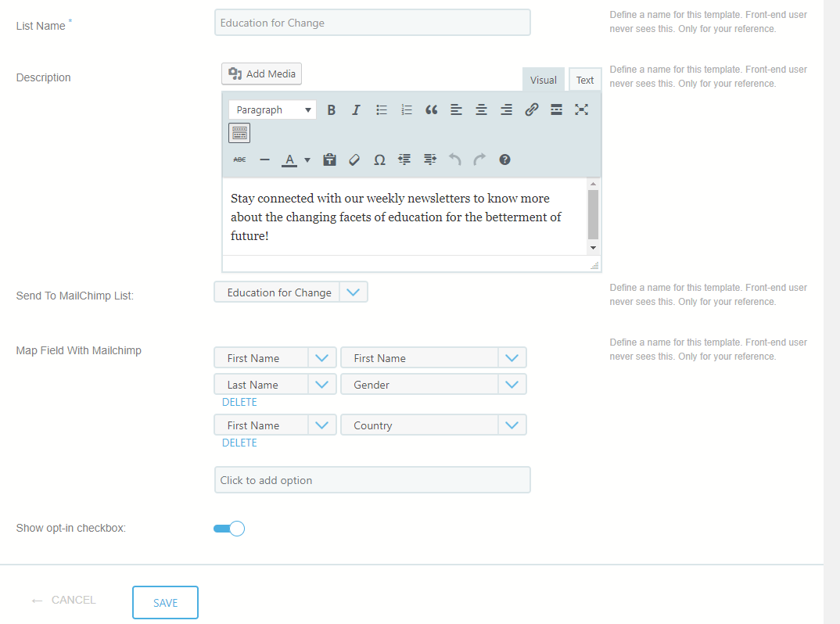Click the undo arrow in editor toolbar
Screen dimensions: 840x624
tap(454, 159)
